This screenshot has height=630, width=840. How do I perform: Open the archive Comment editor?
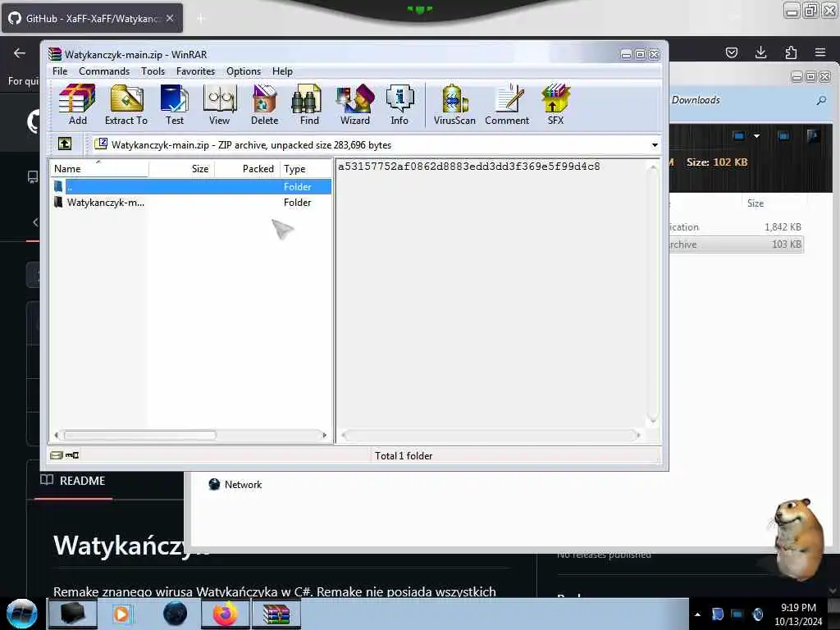(x=507, y=105)
